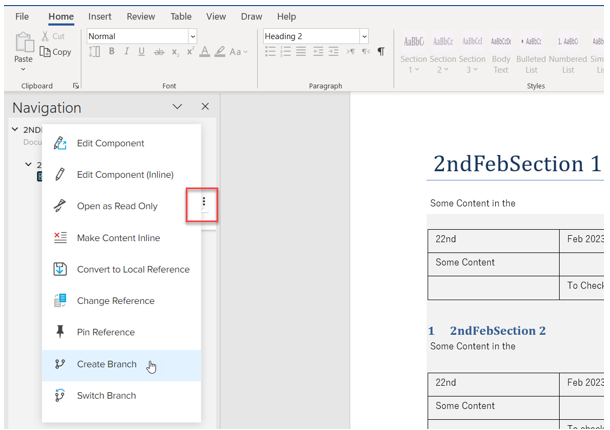Click the decrease indent icon
This screenshot has height=430, width=610.
coord(318,51)
